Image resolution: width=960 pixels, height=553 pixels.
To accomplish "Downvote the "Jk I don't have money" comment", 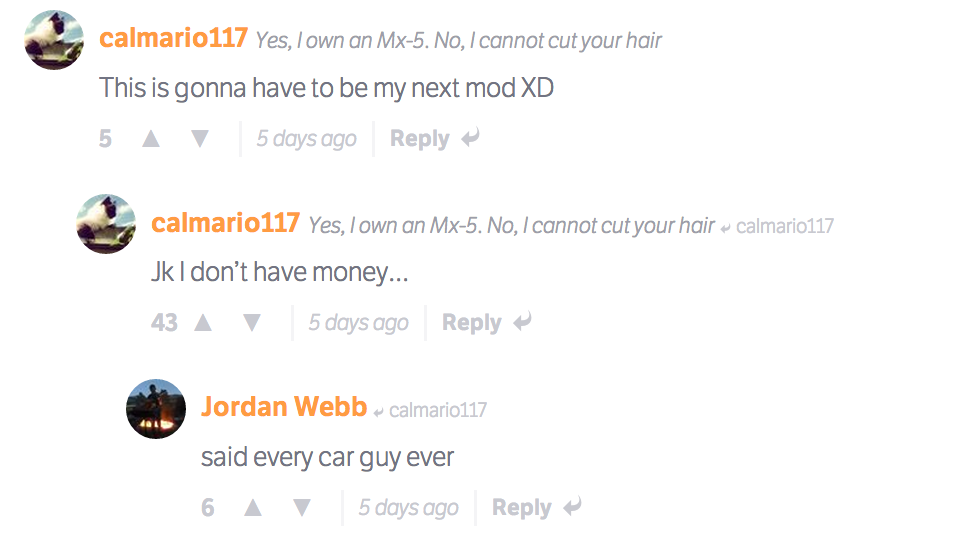I will [252, 323].
